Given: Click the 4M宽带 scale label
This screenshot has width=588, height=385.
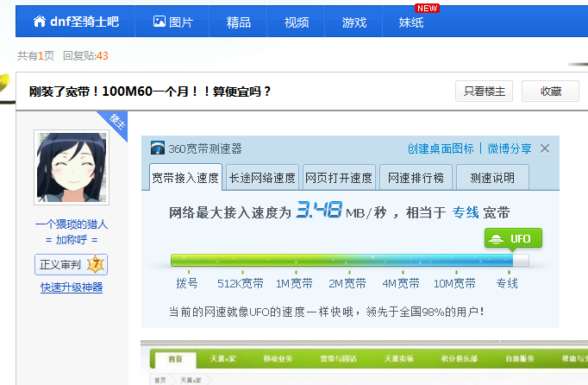Looking at the screenshot, I should click(401, 283).
